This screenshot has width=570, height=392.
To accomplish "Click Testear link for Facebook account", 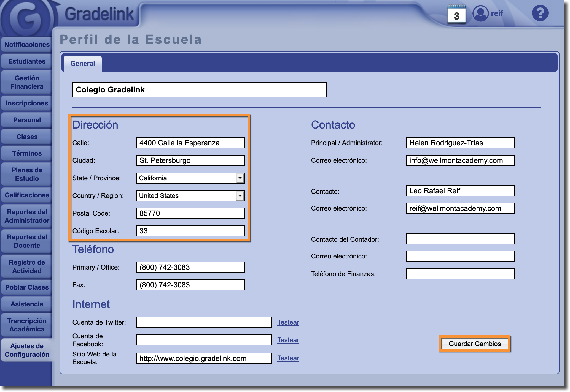I will coord(288,340).
